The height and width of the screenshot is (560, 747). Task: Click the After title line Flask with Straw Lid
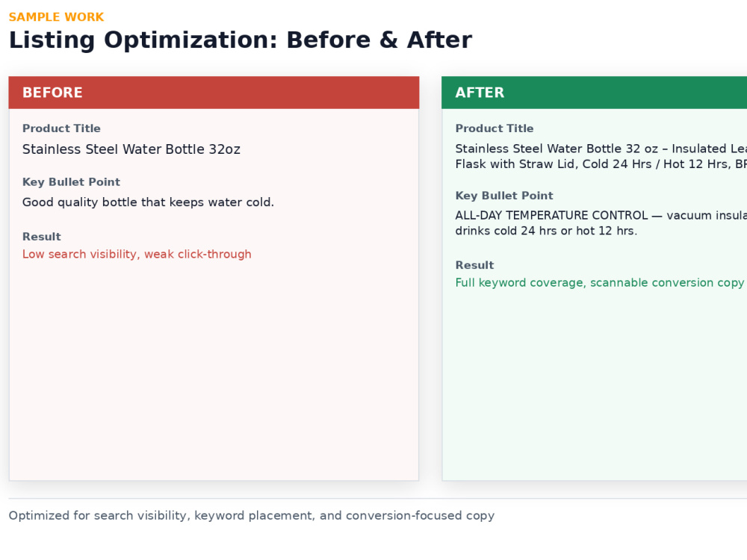(x=601, y=164)
